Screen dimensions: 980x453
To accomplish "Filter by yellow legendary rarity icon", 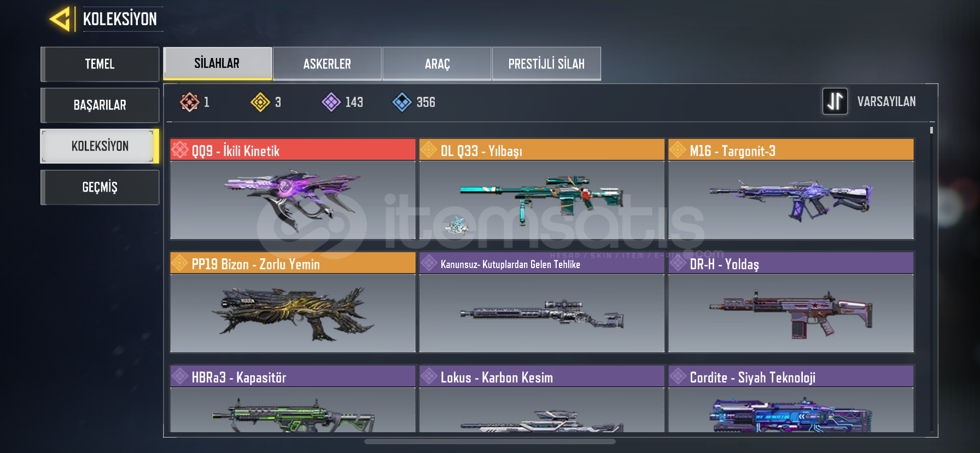I will click(260, 102).
